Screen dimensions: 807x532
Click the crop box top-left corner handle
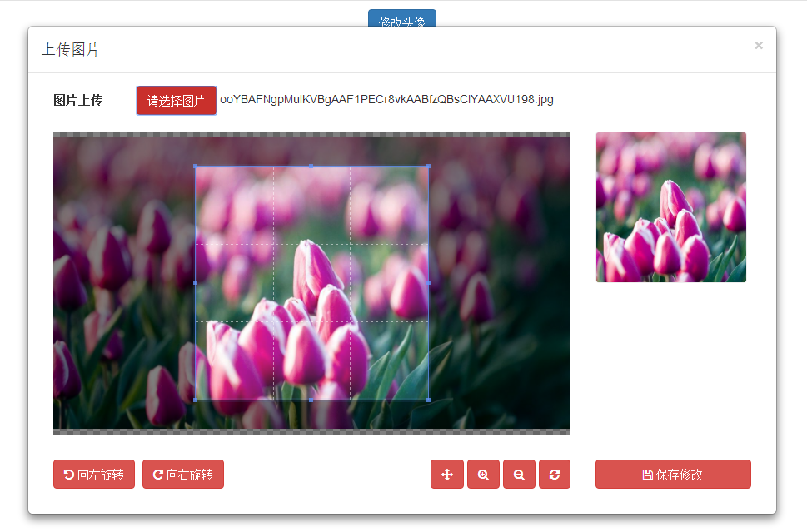(196, 167)
